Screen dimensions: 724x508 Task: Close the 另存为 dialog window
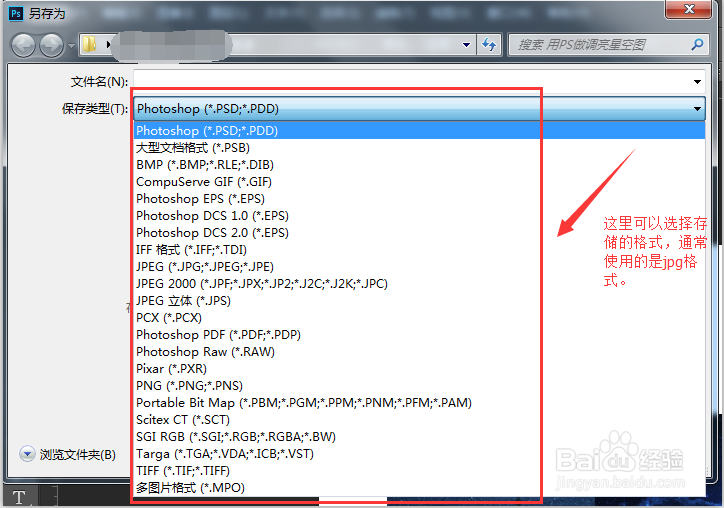tap(688, 9)
